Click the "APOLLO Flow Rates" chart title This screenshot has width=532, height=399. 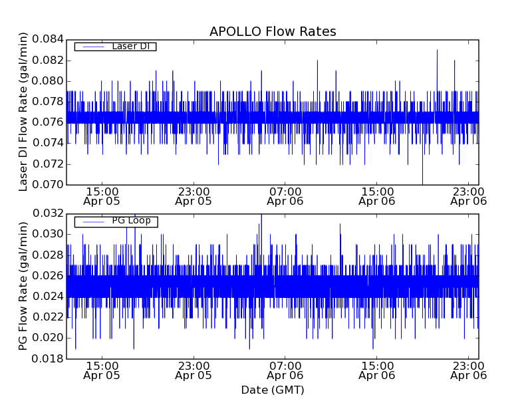(273, 31)
